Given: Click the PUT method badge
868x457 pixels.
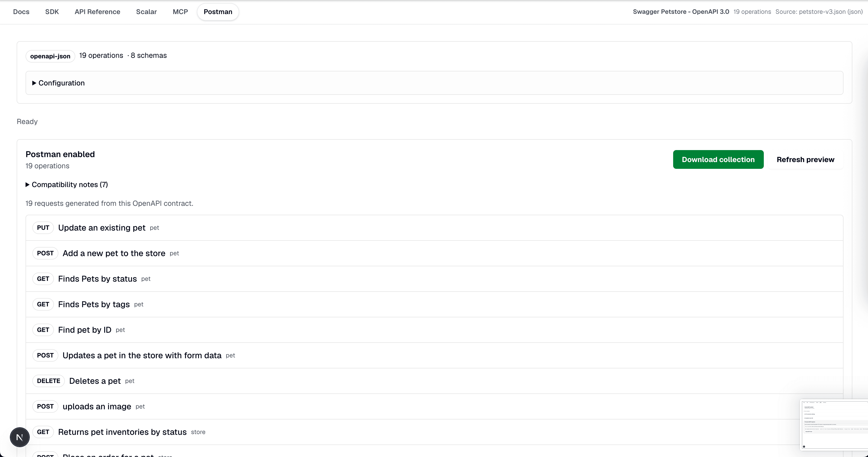Looking at the screenshot, I should pyautogui.click(x=43, y=228).
